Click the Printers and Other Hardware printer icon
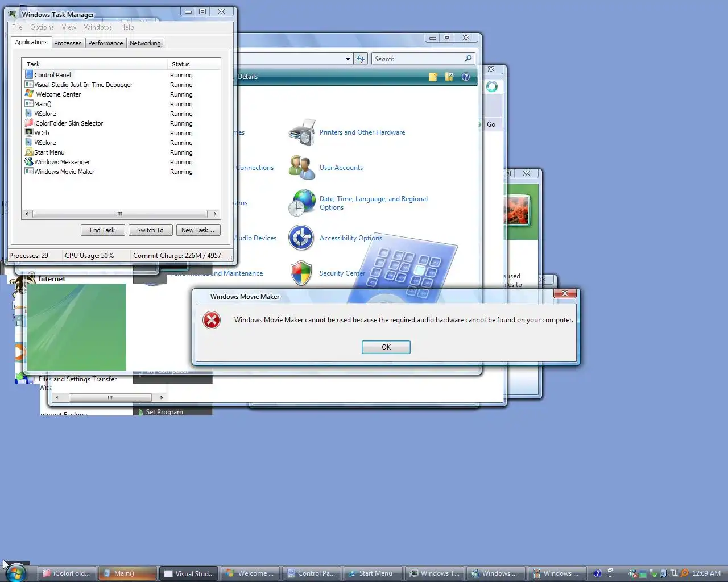 pos(302,132)
